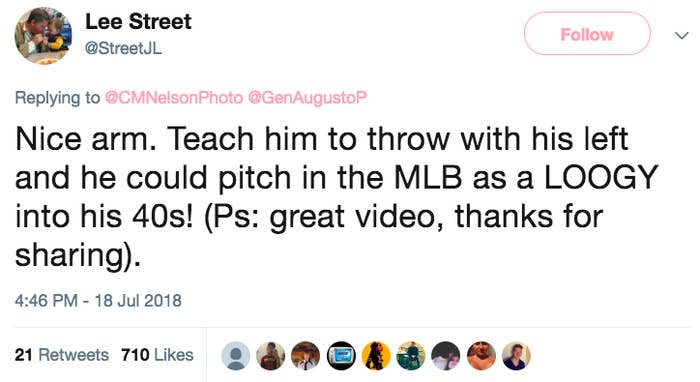Select the close-up bearded face avatar

pos(481,356)
